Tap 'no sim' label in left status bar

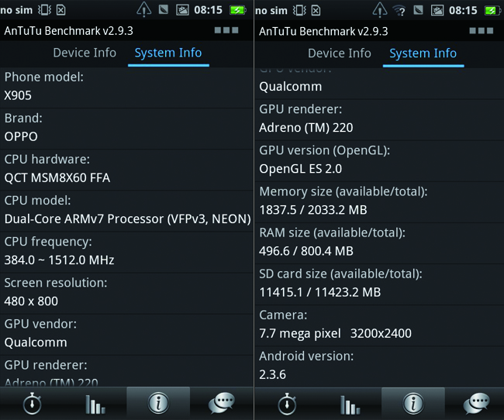[x=16, y=10]
